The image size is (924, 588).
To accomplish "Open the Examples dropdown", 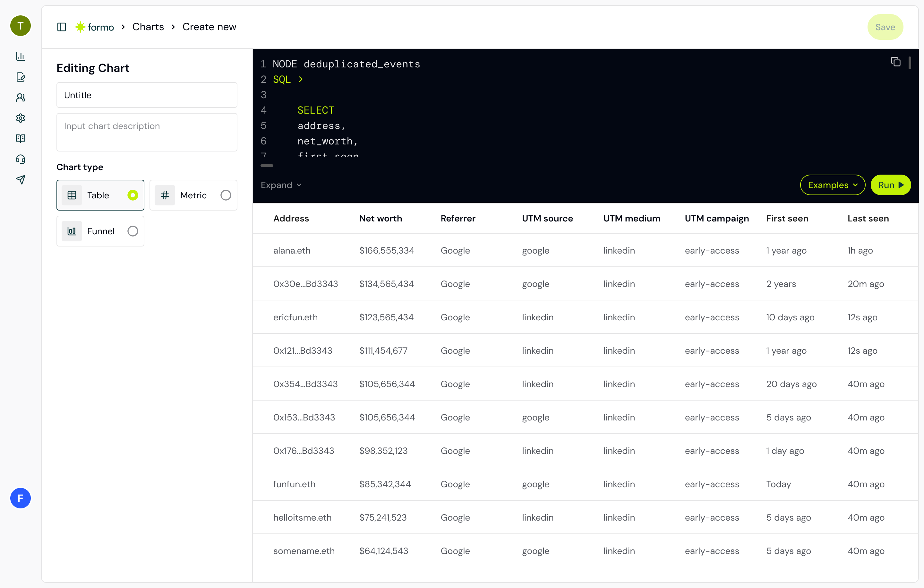I will click(832, 185).
